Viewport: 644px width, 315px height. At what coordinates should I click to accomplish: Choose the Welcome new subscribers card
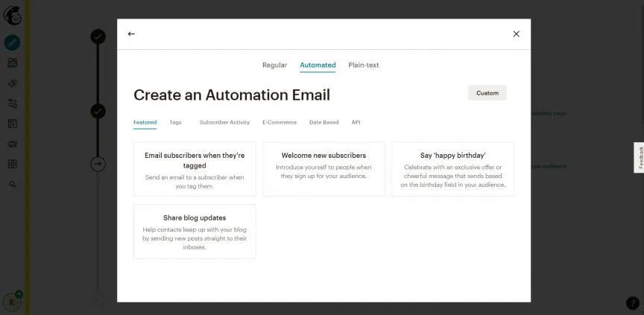pyautogui.click(x=323, y=169)
